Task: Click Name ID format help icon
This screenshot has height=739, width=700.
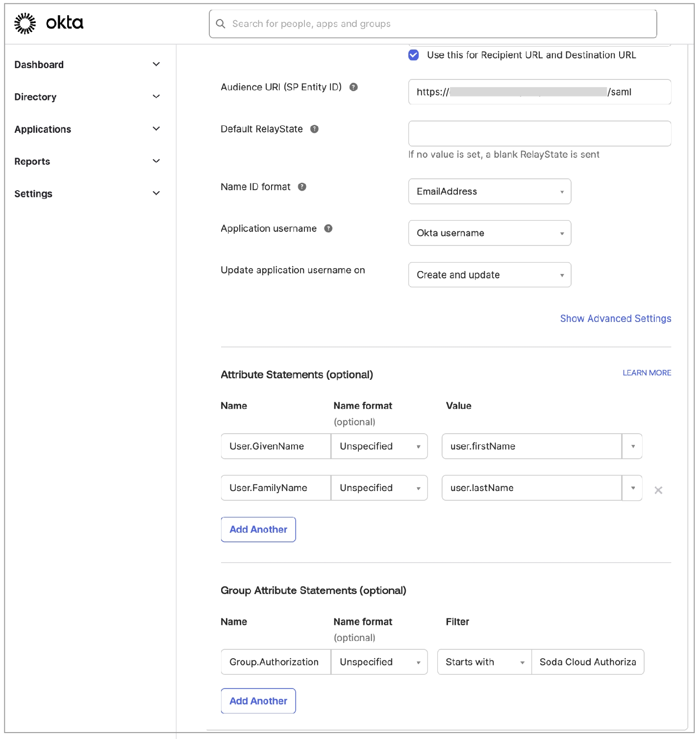Action: click(302, 187)
